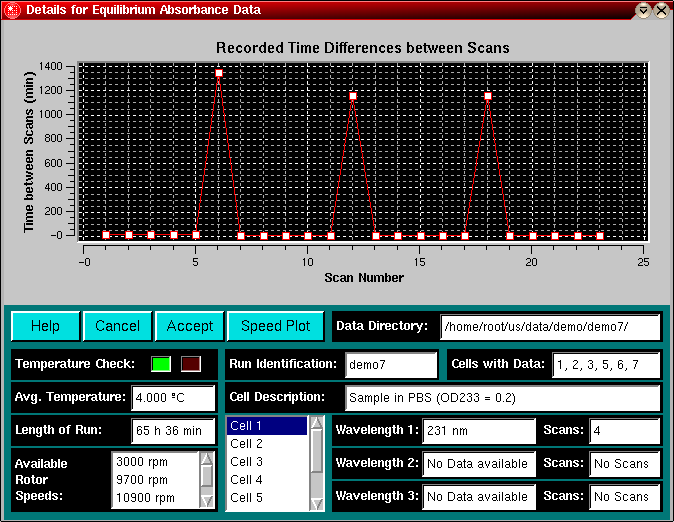This screenshot has height=522, width=674.
Task: Click the Run Identification field
Action: (x=391, y=365)
